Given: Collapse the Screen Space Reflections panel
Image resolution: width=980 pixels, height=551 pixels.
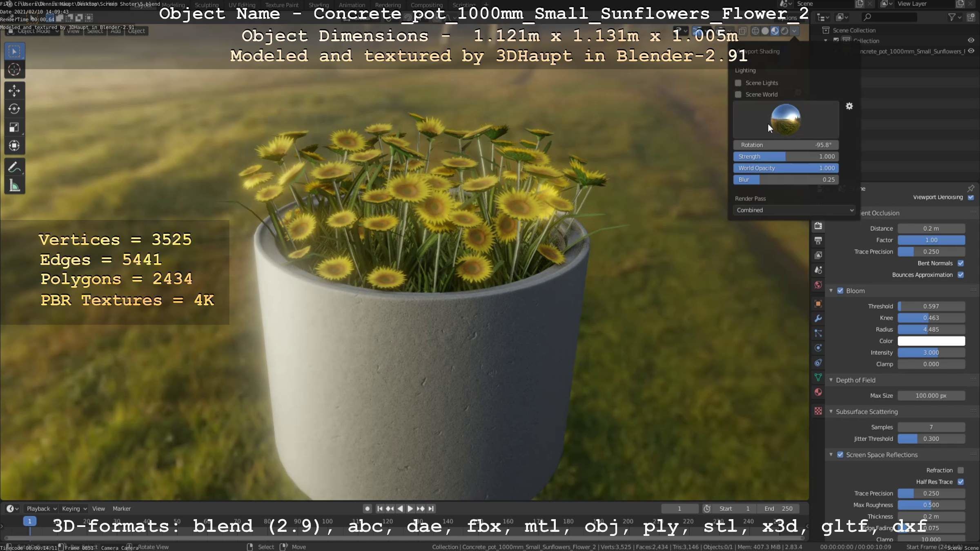Looking at the screenshot, I should pyautogui.click(x=831, y=455).
